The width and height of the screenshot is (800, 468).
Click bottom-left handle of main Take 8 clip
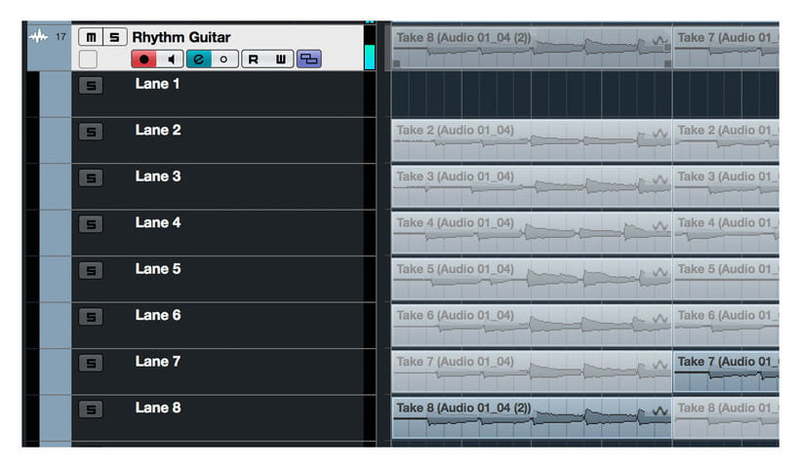(396, 64)
